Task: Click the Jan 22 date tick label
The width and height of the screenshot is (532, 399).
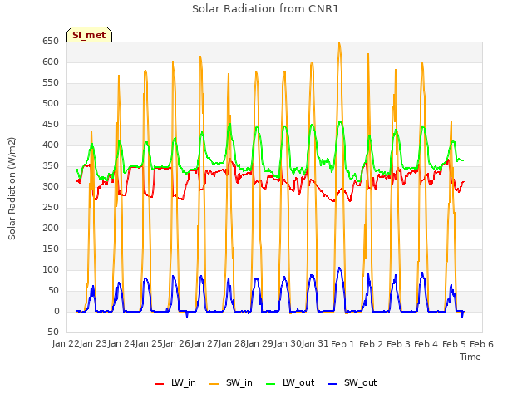Action: point(66,343)
